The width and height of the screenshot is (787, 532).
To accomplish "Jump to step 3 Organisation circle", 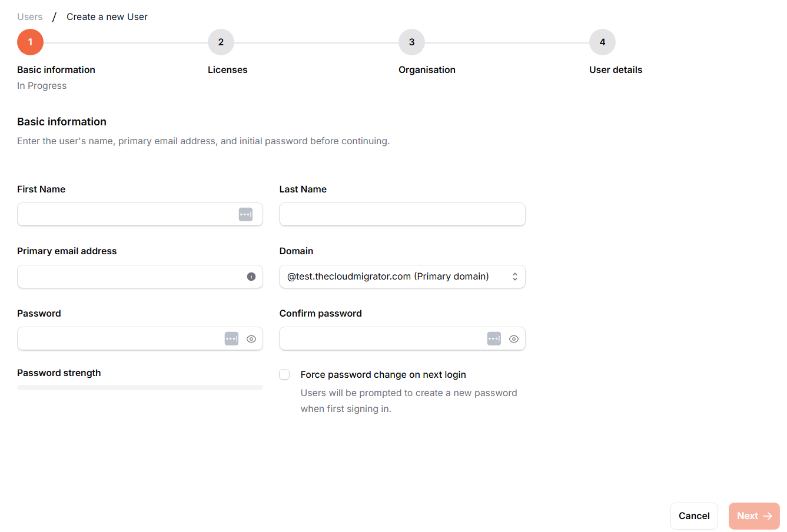I will pyautogui.click(x=411, y=42).
